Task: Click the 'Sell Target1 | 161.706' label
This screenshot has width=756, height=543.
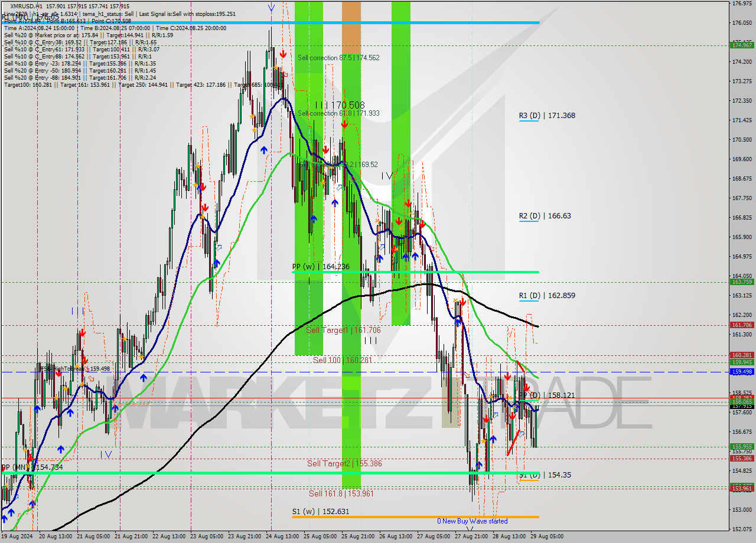Action: tap(343, 331)
